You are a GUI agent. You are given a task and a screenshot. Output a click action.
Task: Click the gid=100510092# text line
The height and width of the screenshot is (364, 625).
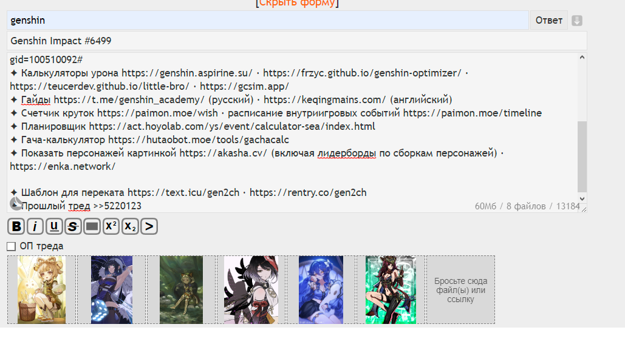46,59
